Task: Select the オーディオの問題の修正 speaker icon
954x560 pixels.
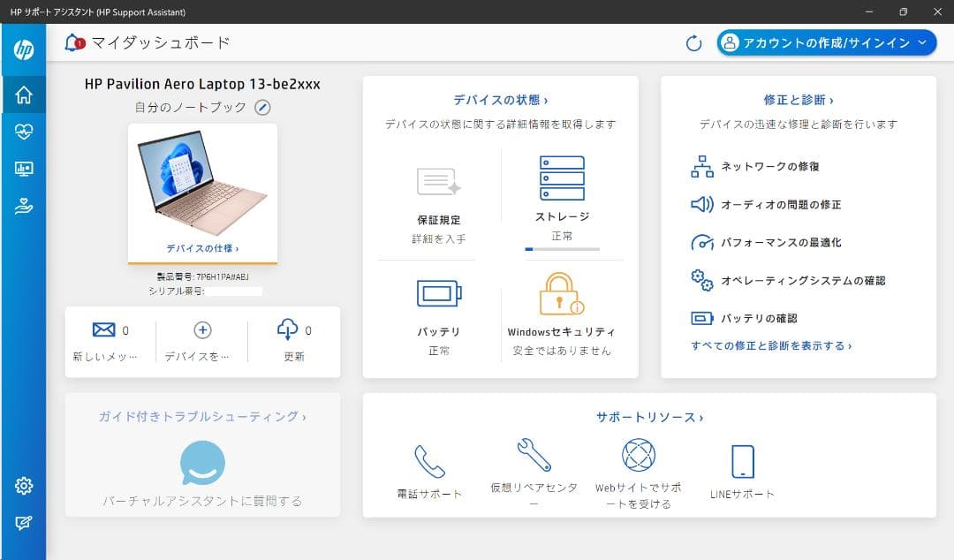Action: [702, 204]
